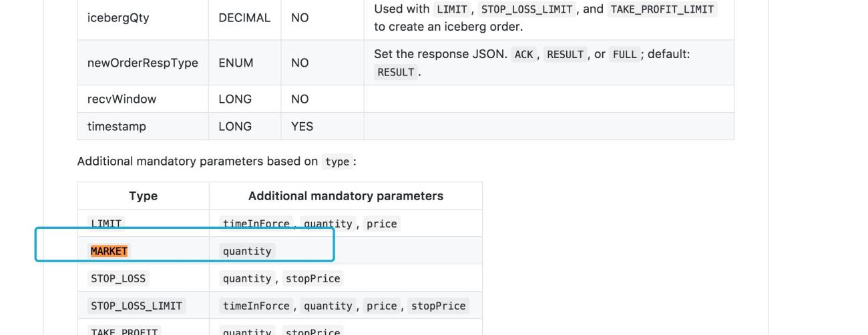Click the YES mandatory cell for timestamp

(x=322, y=126)
